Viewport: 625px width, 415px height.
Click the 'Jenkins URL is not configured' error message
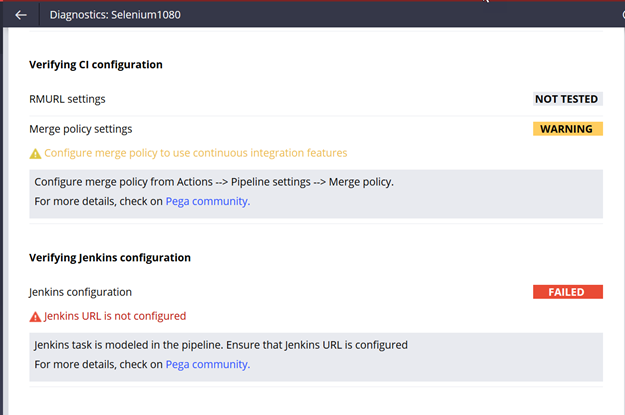[x=115, y=316]
